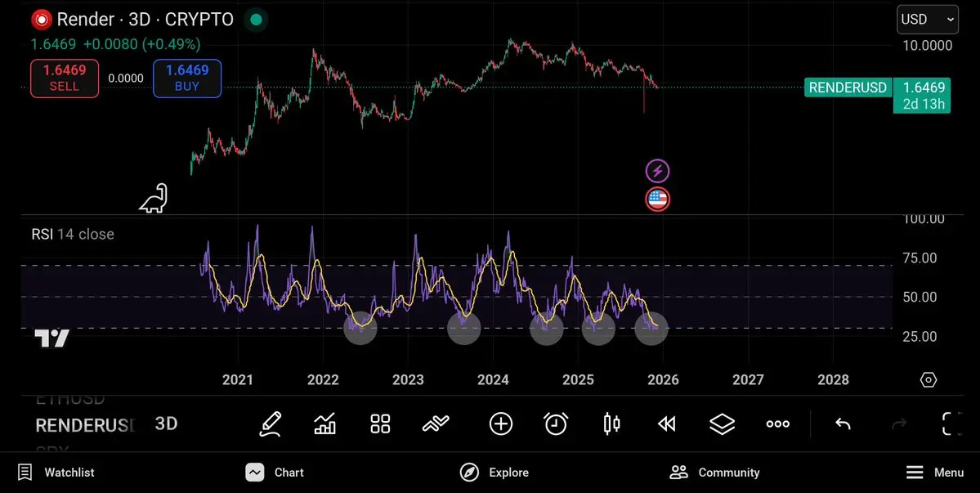The image size is (980, 493).
Task: Tap the 25.00 RSI axis label
Action: (920, 336)
